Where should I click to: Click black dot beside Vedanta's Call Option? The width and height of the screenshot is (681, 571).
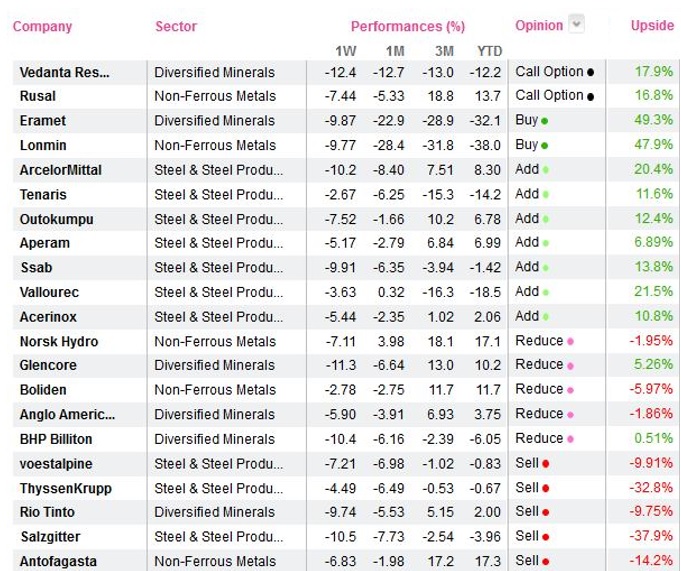[x=591, y=72]
